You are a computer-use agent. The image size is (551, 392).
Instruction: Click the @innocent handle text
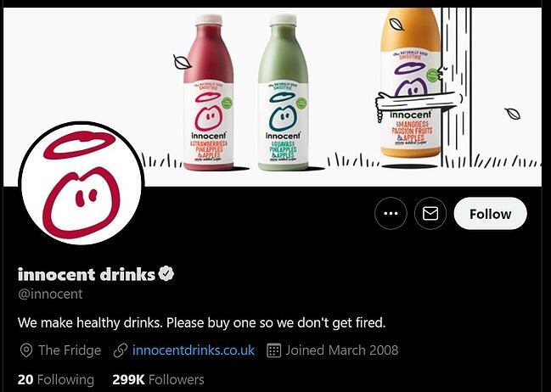(50, 294)
